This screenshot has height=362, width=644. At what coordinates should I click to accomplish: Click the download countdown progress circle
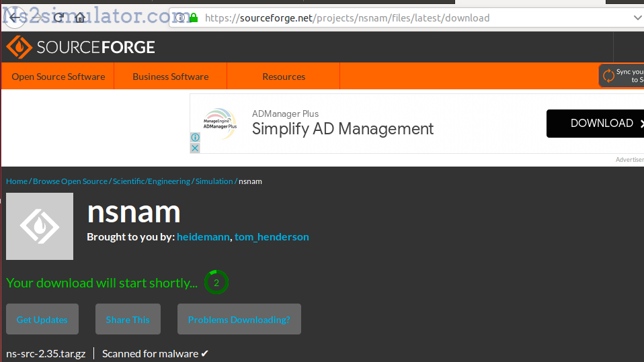[216, 282]
